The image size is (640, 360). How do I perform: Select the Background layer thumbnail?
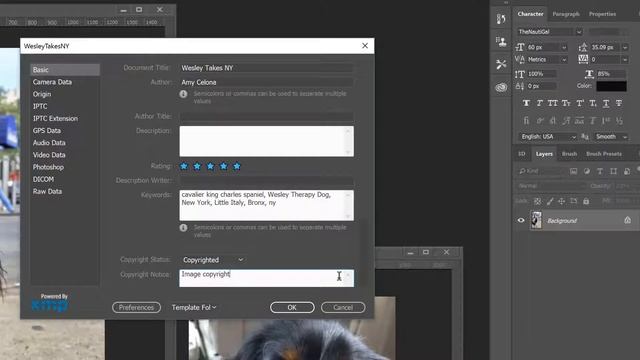click(536, 220)
